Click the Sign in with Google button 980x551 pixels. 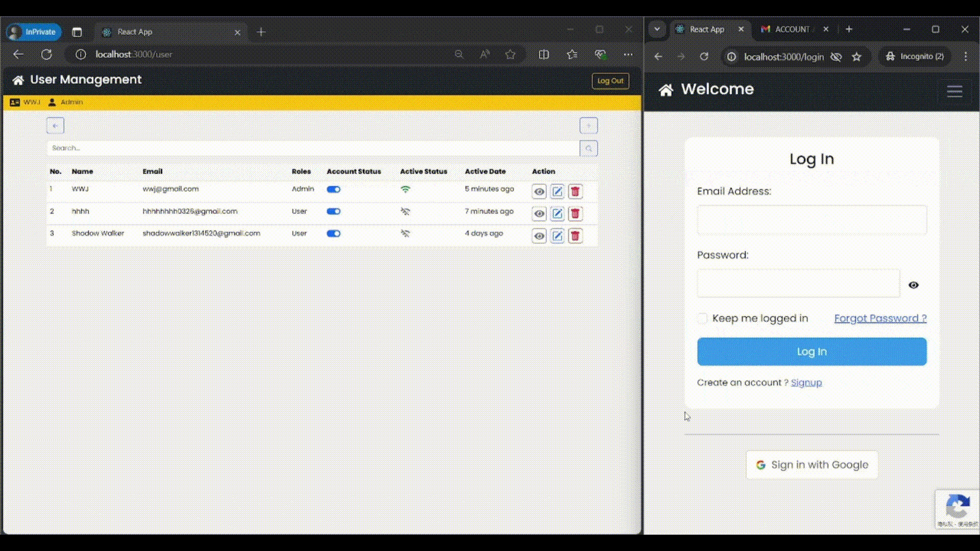[812, 465]
